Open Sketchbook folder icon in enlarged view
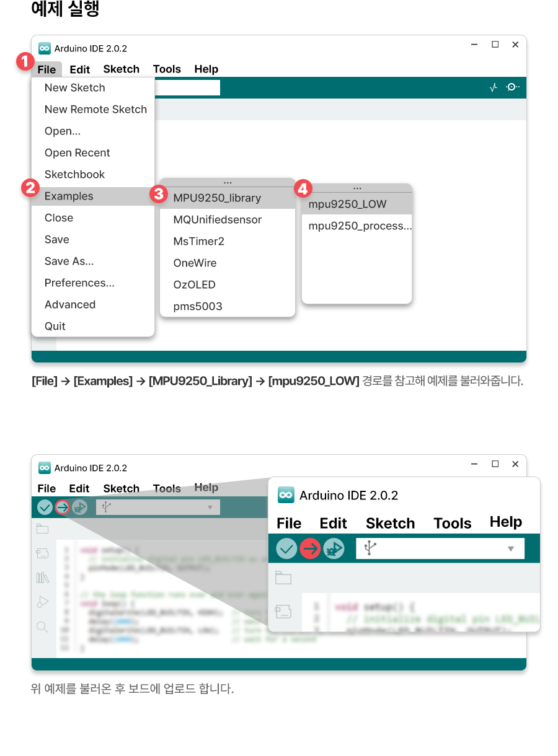 (x=283, y=578)
